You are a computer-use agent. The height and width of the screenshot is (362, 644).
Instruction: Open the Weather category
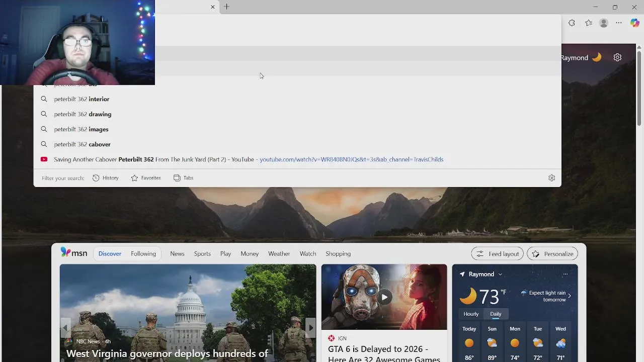[x=279, y=254]
